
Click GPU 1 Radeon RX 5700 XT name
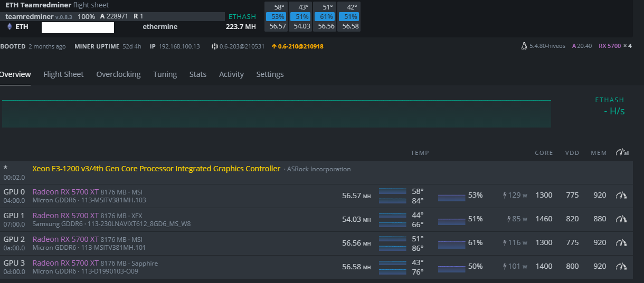(65, 216)
